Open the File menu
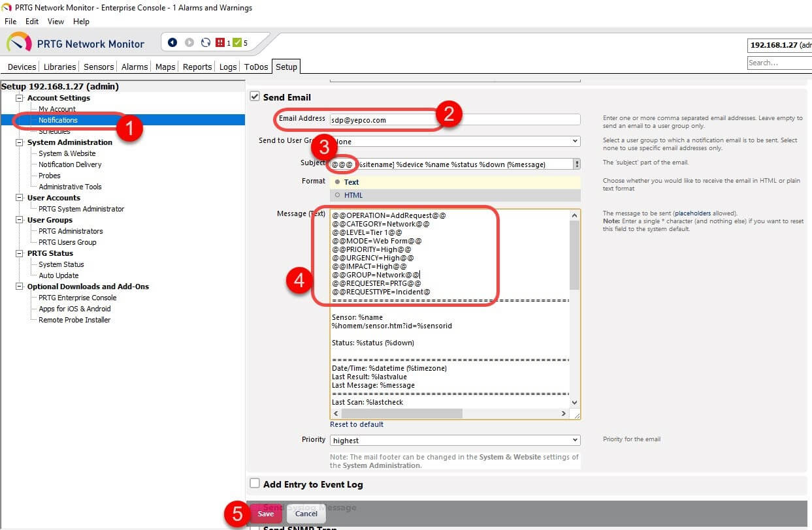The height and width of the screenshot is (530, 812). click(10, 22)
